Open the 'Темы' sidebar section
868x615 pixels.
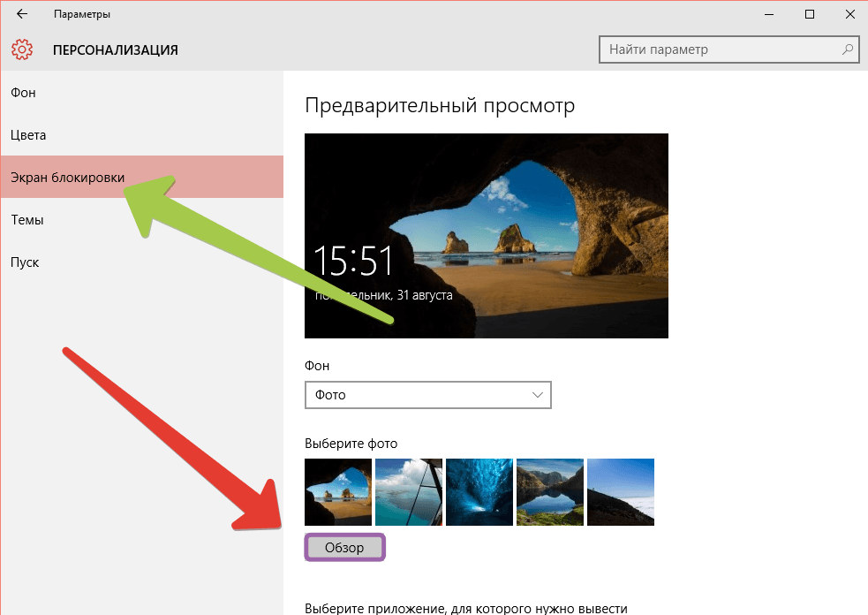pos(141,219)
